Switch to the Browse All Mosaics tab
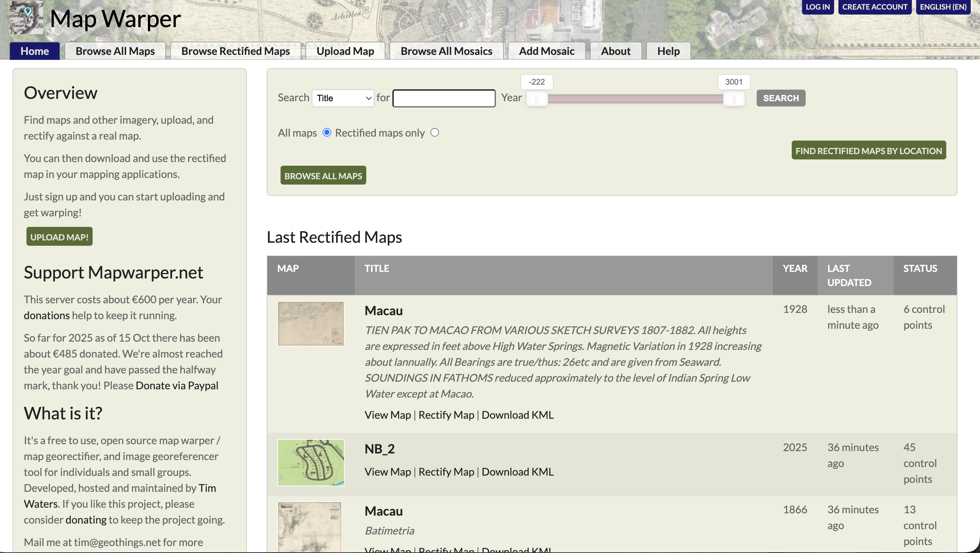 click(x=446, y=51)
